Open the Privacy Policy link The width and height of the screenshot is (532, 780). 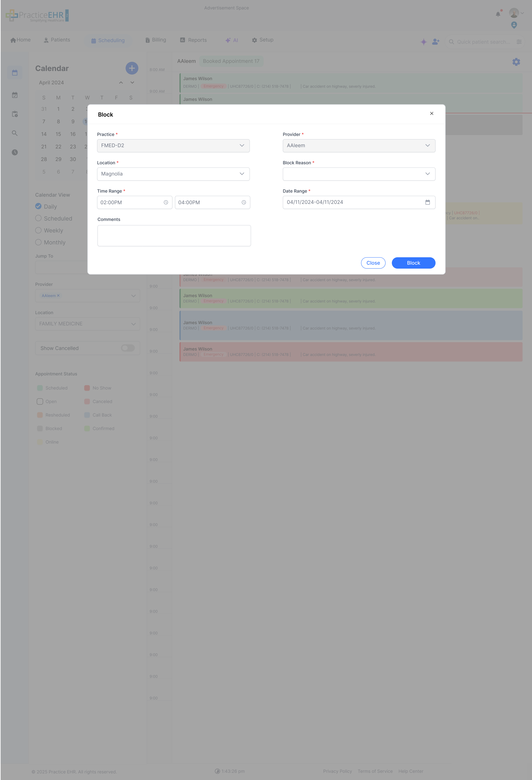pyautogui.click(x=337, y=771)
